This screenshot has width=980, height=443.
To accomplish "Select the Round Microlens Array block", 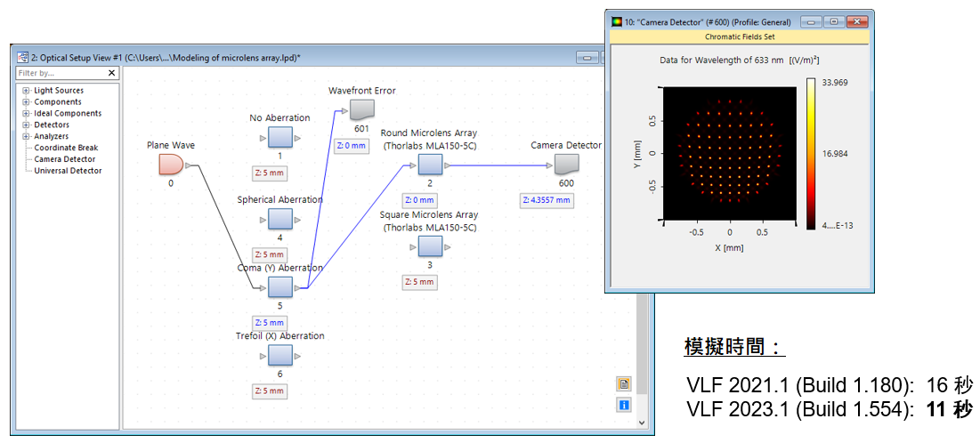I will [430, 165].
